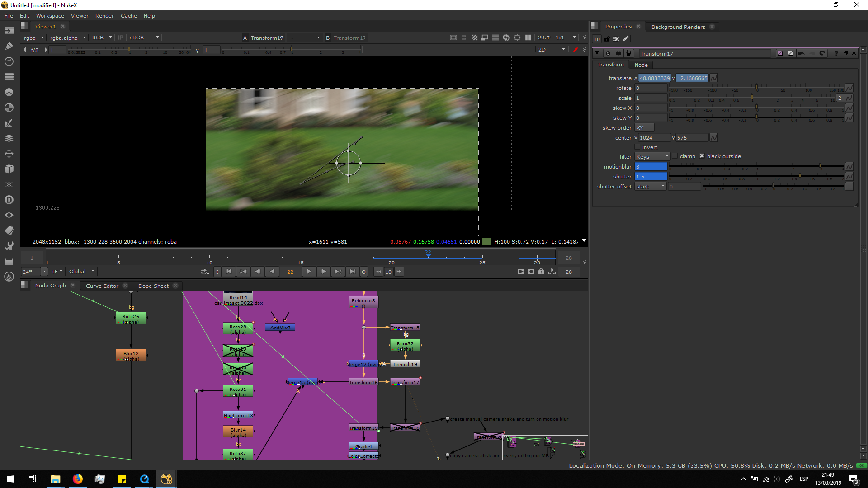Click the lock icon in Properties panel

pyautogui.click(x=607, y=39)
